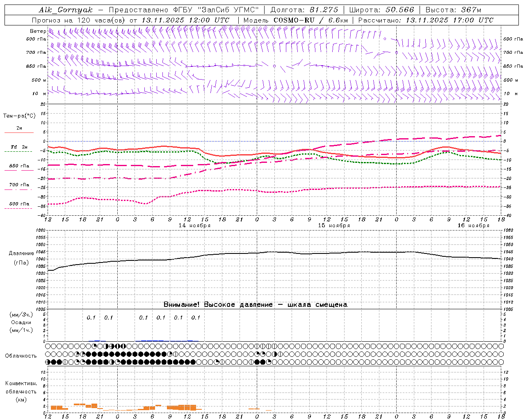
Task: Click the 500 гПа temperature legend entry
Action: (19, 204)
